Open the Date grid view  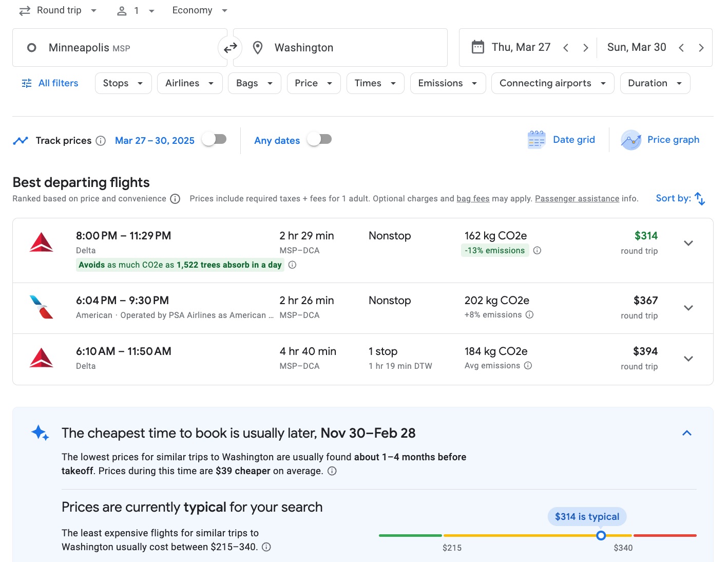click(562, 139)
